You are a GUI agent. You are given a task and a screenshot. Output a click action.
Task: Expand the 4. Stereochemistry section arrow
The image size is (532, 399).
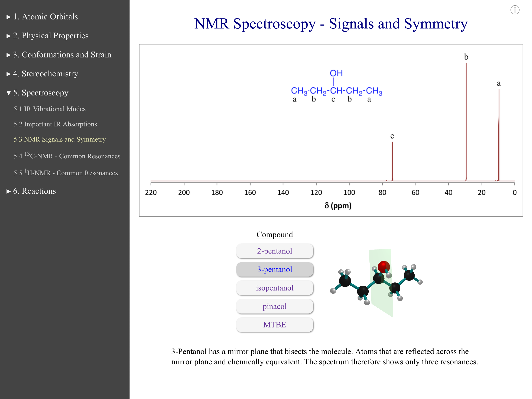[9, 74]
